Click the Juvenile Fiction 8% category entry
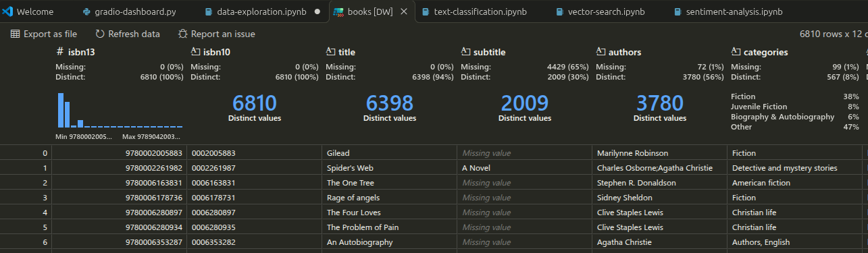The width and height of the screenshot is (868, 253). click(x=795, y=107)
